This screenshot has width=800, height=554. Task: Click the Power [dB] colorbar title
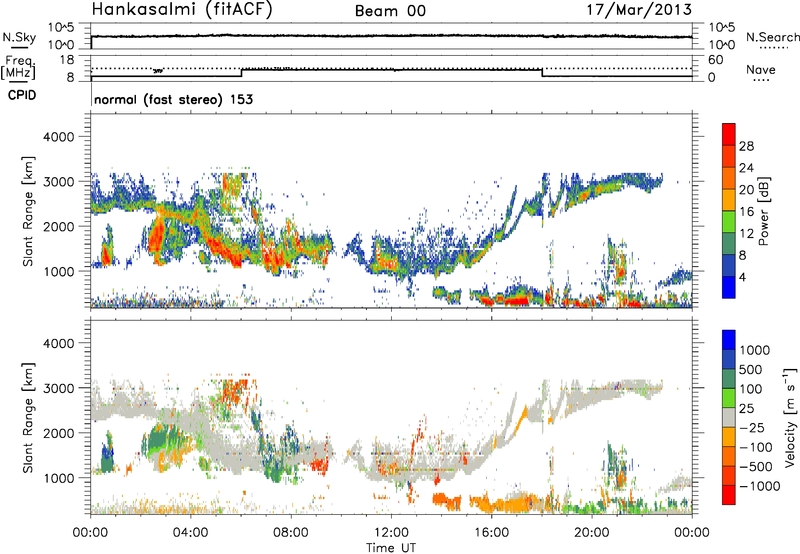click(x=763, y=211)
